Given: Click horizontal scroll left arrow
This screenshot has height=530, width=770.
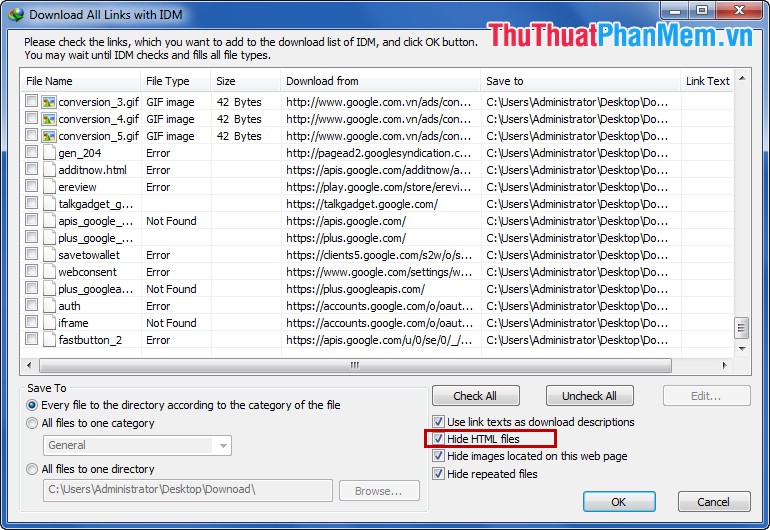Looking at the screenshot, I should pos(29,365).
